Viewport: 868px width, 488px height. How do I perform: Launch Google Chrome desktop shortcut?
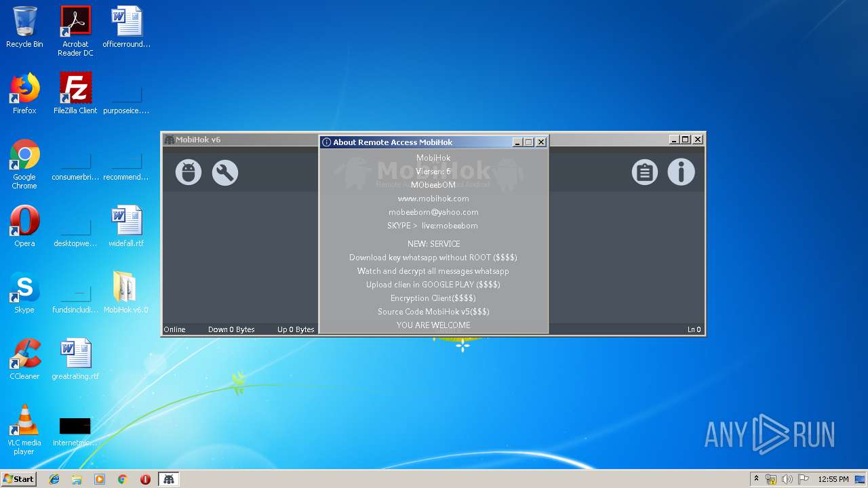[x=24, y=164]
